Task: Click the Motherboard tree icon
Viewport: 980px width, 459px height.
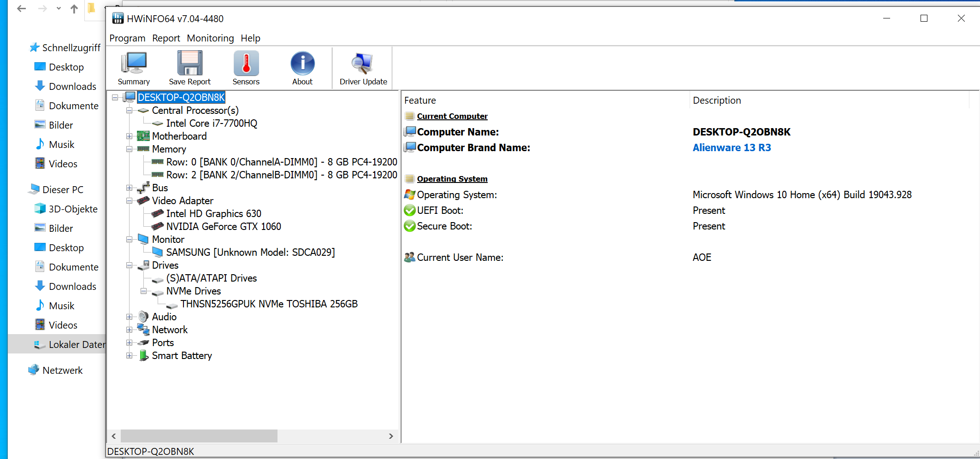Action: pos(144,136)
